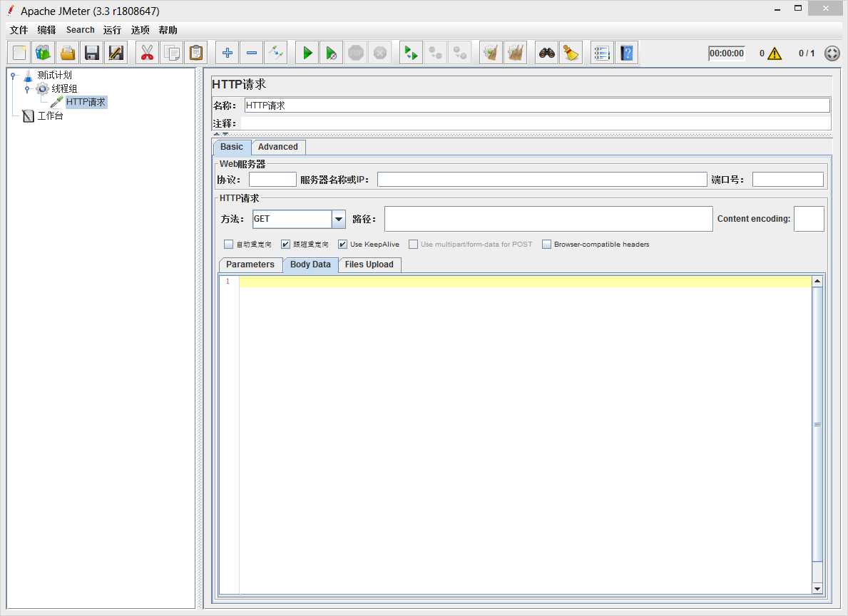Save the test plan with floppy icon
The height and width of the screenshot is (616, 848).
click(x=92, y=53)
